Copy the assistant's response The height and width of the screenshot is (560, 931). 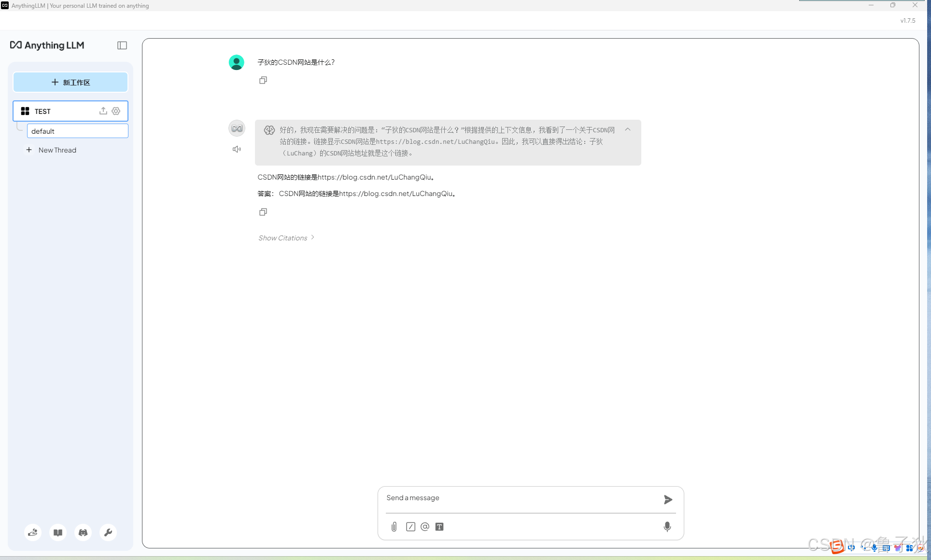(263, 212)
